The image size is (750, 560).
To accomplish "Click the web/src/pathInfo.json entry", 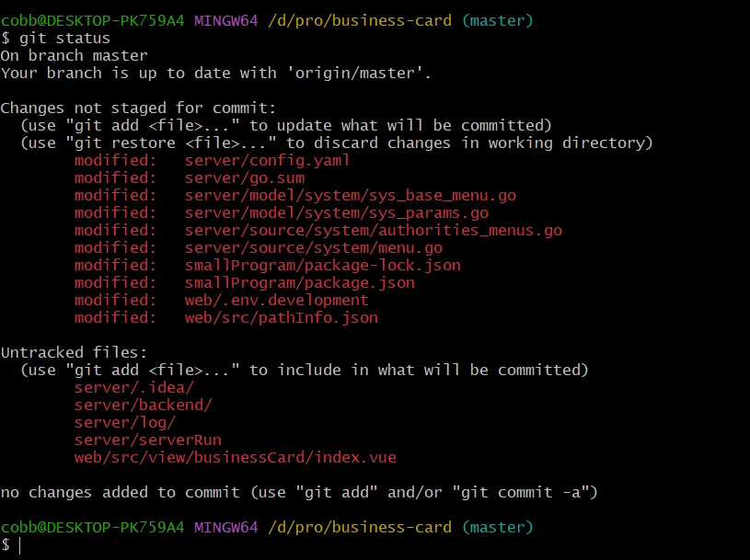I will [281, 317].
